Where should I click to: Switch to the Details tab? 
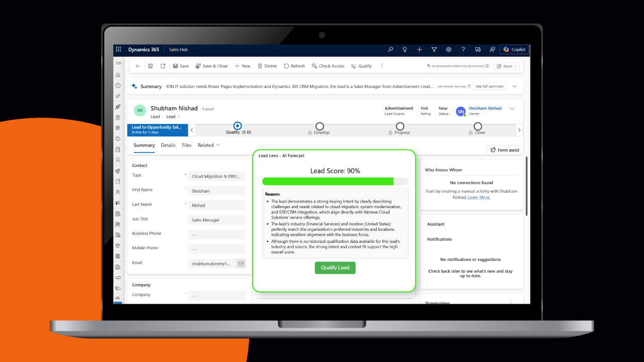[168, 145]
